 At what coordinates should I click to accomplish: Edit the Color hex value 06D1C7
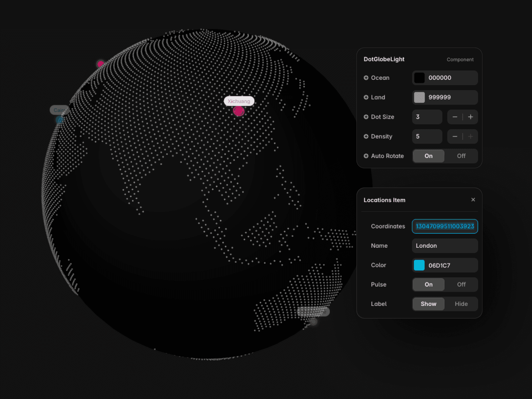coord(439,265)
